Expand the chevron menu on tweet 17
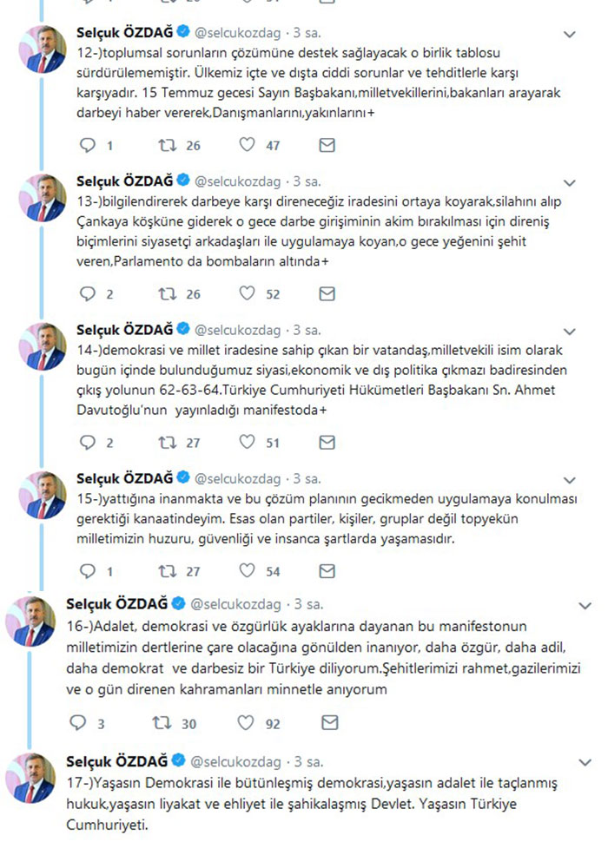The image size is (608, 868). [585, 764]
